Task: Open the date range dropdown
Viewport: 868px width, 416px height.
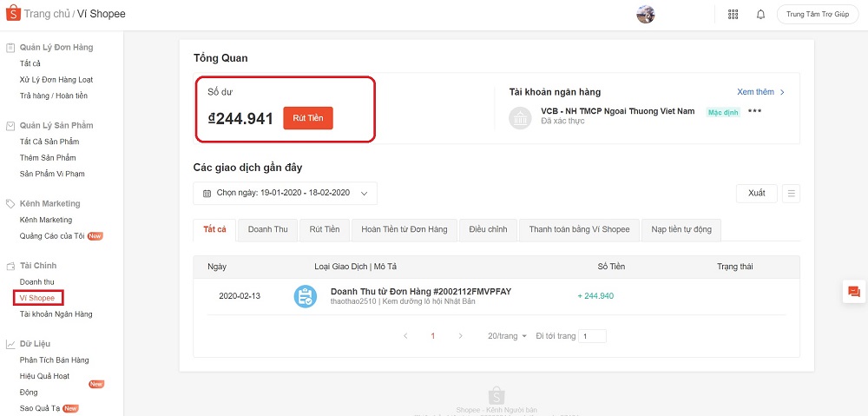Action: (x=285, y=194)
